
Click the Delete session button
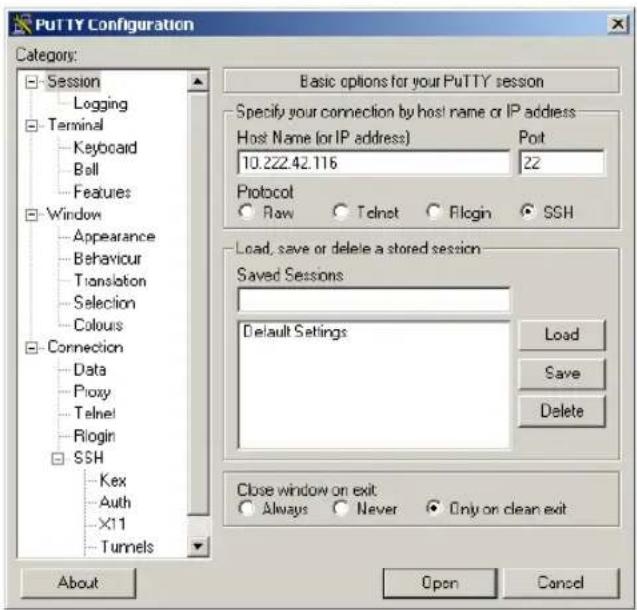click(x=562, y=411)
